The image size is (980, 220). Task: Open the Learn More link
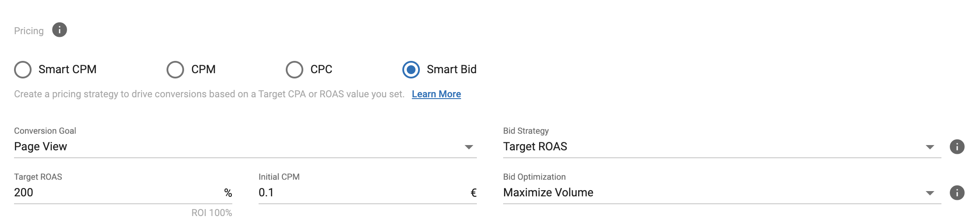(x=436, y=94)
